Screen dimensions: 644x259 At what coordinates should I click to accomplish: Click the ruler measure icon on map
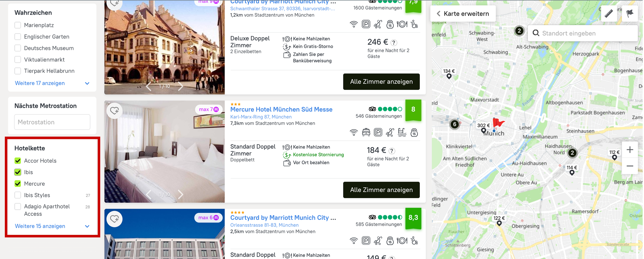point(609,13)
